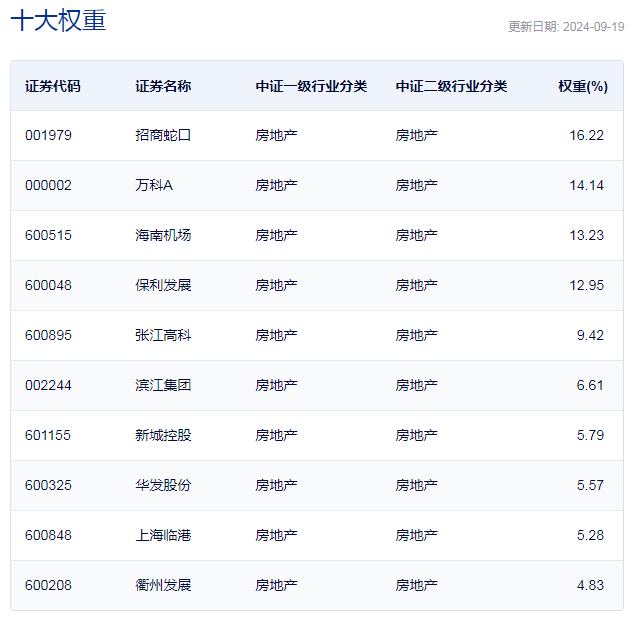This screenshot has width=634, height=622.
Task: Click the 中证二级行业分类 column header
Action: point(451,86)
